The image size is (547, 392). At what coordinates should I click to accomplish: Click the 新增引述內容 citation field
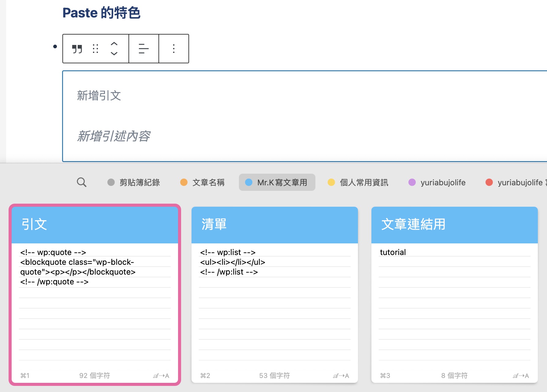[x=113, y=136]
